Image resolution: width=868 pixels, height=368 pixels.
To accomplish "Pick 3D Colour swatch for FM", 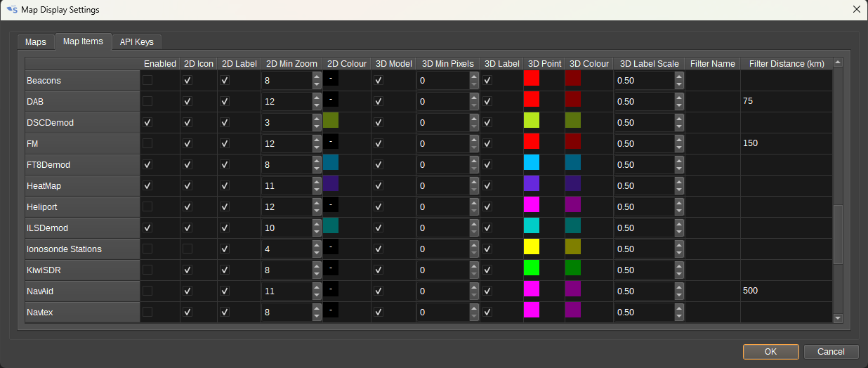I will [x=573, y=141].
